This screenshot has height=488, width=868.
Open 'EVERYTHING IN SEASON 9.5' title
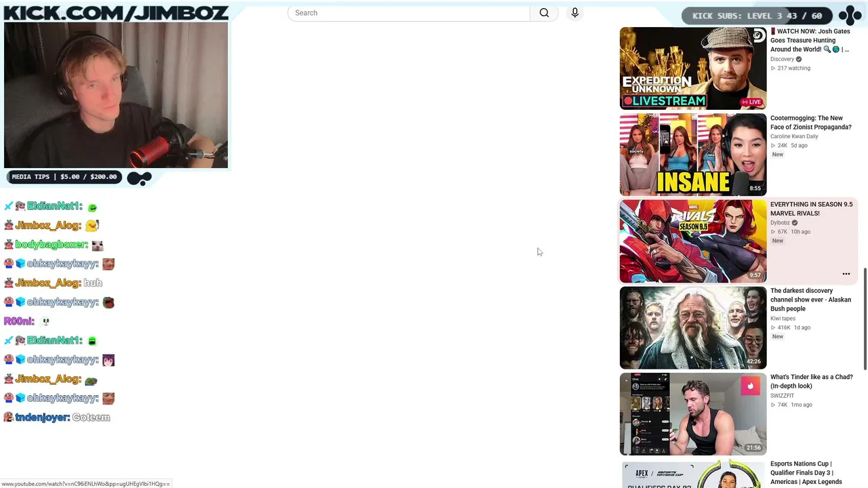pos(812,209)
